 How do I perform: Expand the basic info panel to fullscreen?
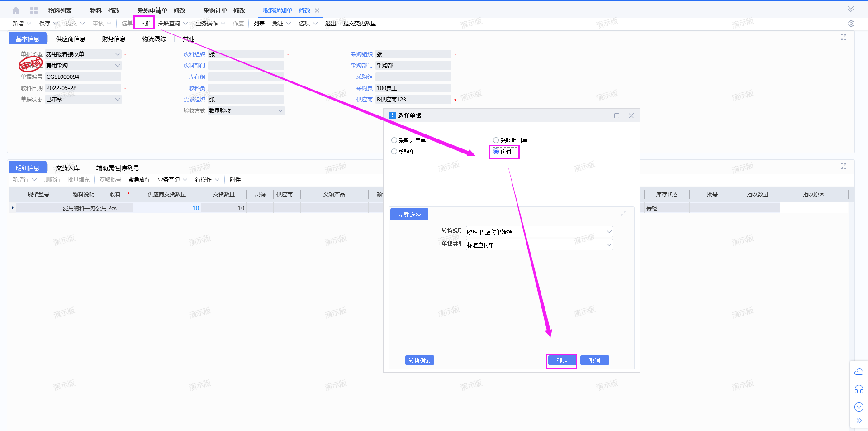[x=843, y=38]
